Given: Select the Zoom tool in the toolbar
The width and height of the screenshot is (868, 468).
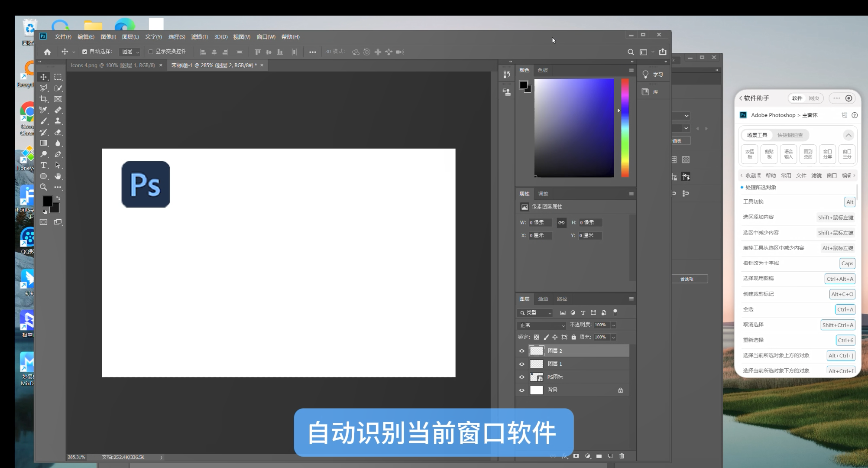Looking at the screenshot, I should (44, 188).
